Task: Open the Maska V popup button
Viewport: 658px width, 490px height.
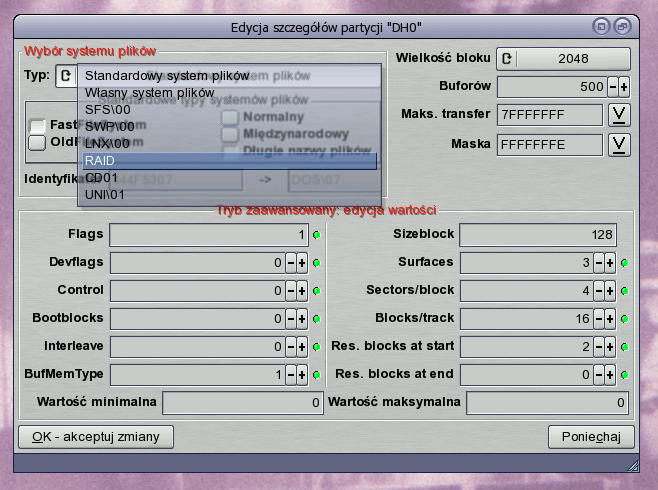Action: tap(619, 145)
